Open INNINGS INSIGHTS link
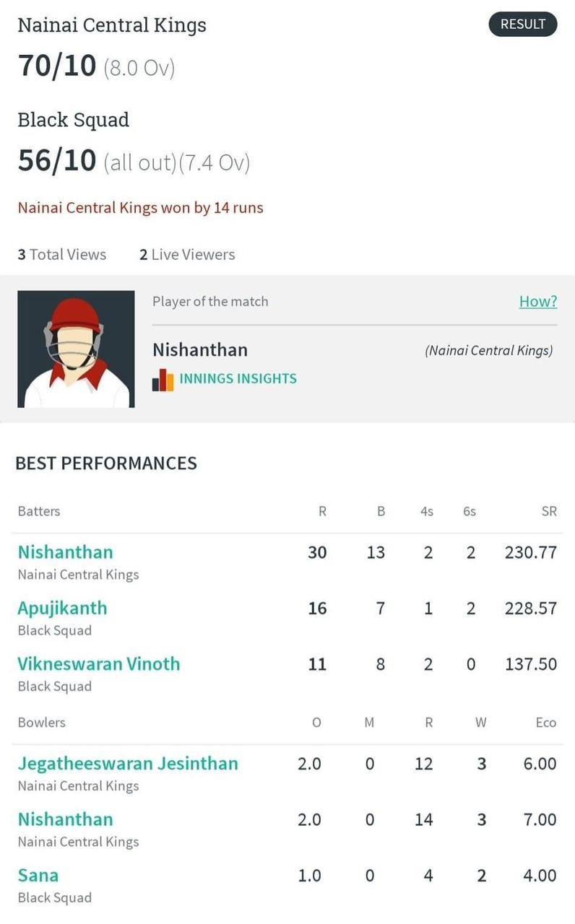 (238, 378)
